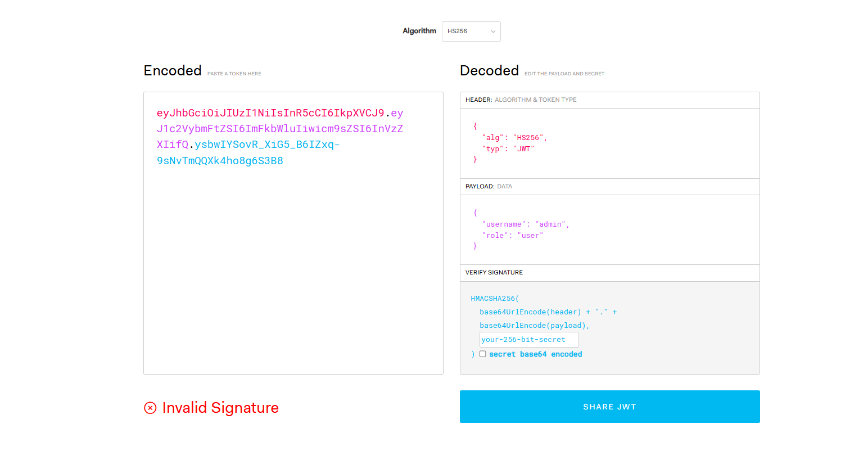Click the "role": "user" payload line
Screen dimensions: 868x455
click(x=513, y=236)
